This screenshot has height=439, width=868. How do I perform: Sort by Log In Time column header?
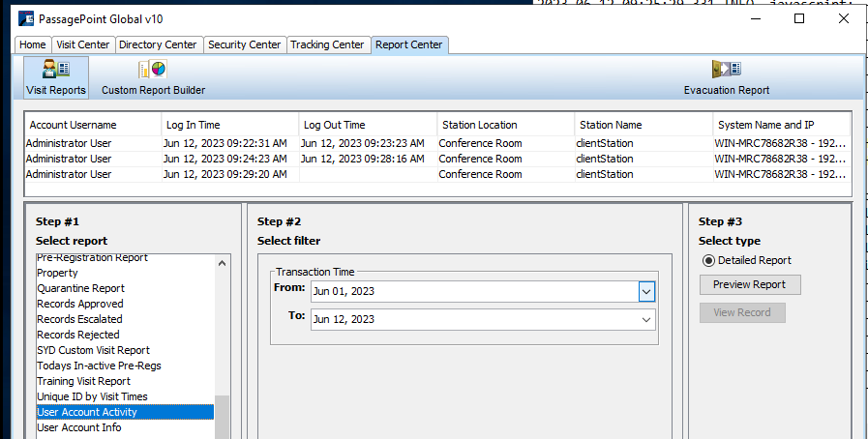pos(194,125)
